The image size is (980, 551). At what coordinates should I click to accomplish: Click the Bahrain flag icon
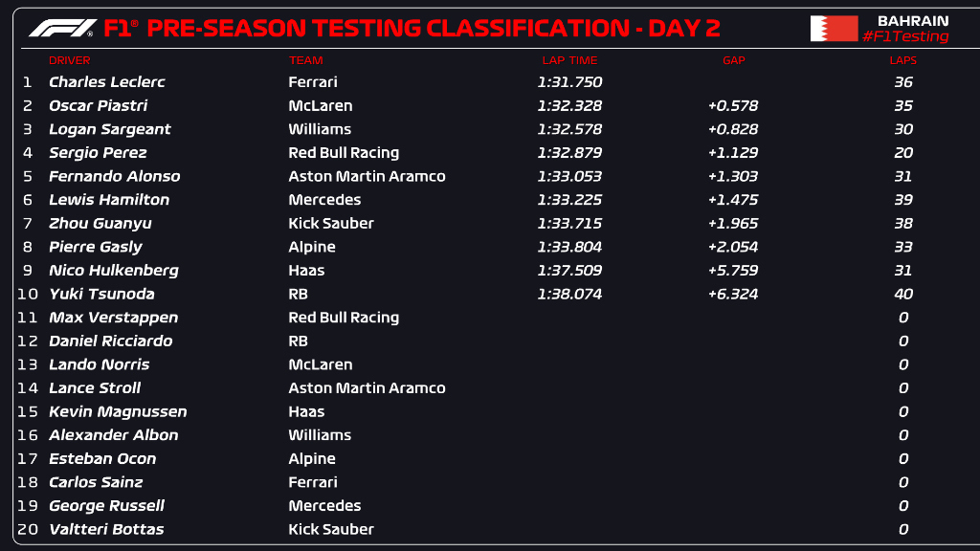pos(834,29)
